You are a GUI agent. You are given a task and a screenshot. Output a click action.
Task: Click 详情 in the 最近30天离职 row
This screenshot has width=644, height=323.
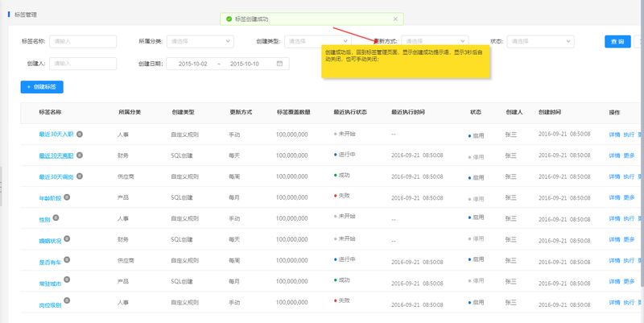click(614, 155)
